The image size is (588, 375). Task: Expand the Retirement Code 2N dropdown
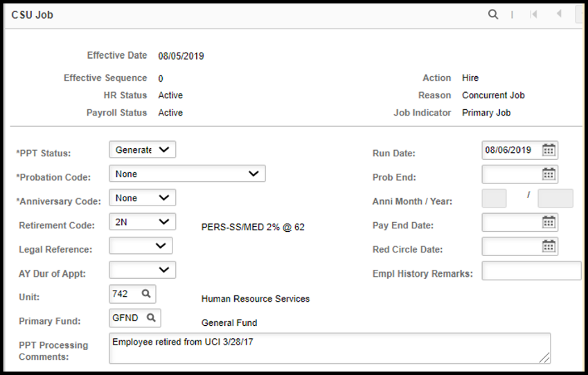pyautogui.click(x=143, y=221)
